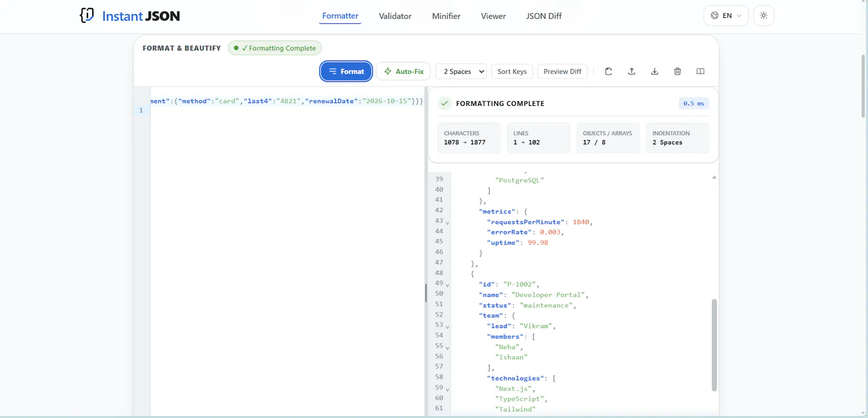Collapse the fold arrow at line 49

(448, 285)
